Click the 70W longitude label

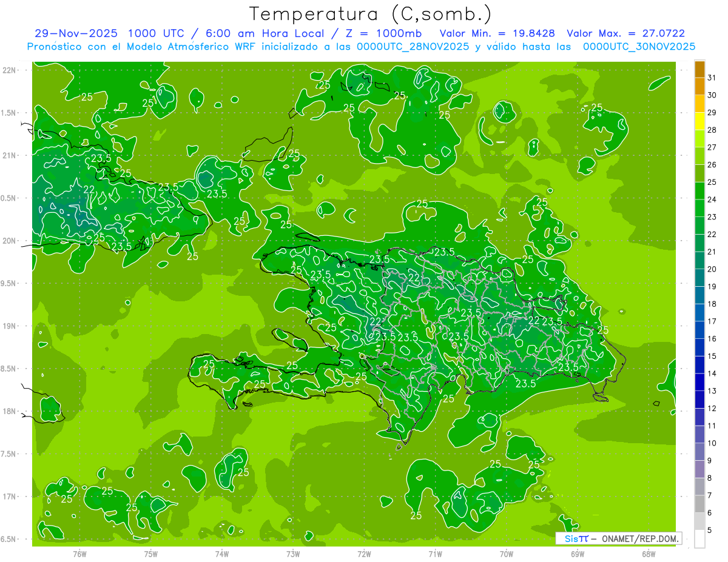click(x=507, y=553)
